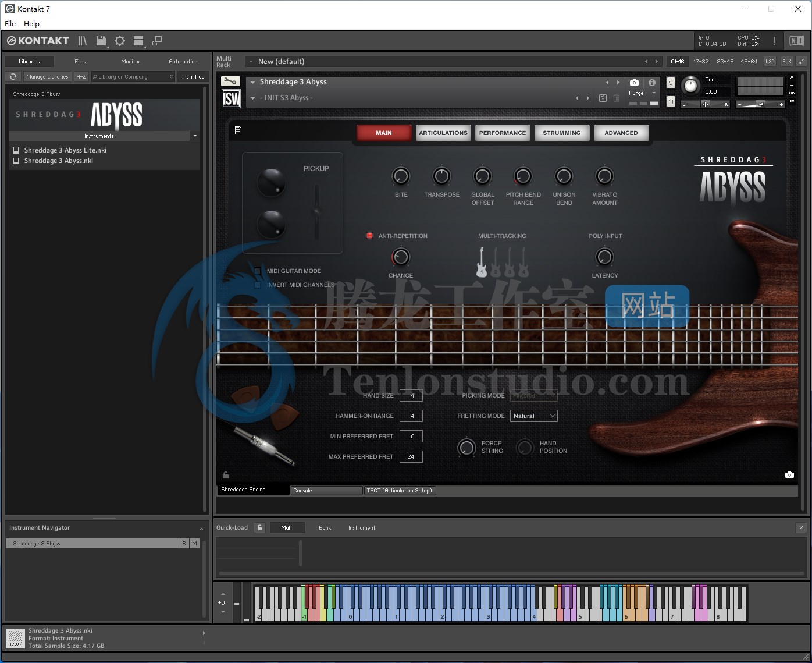Switch to the STRUMMING tab

(x=561, y=133)
